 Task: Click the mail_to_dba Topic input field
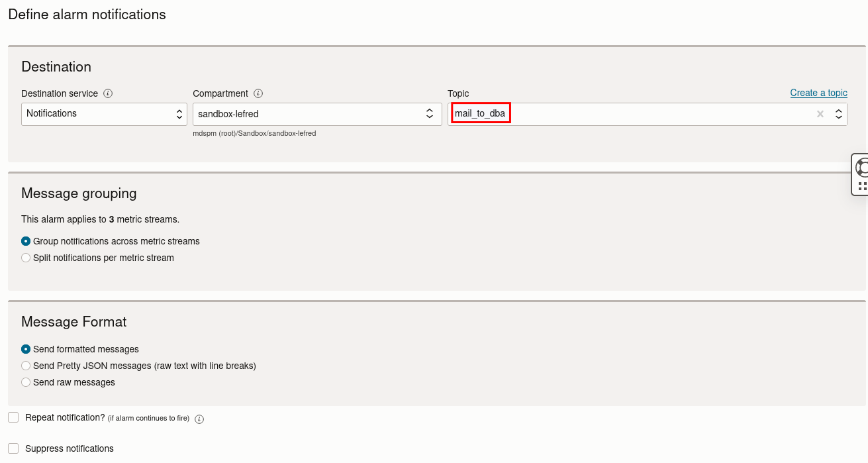click(480, 113)
